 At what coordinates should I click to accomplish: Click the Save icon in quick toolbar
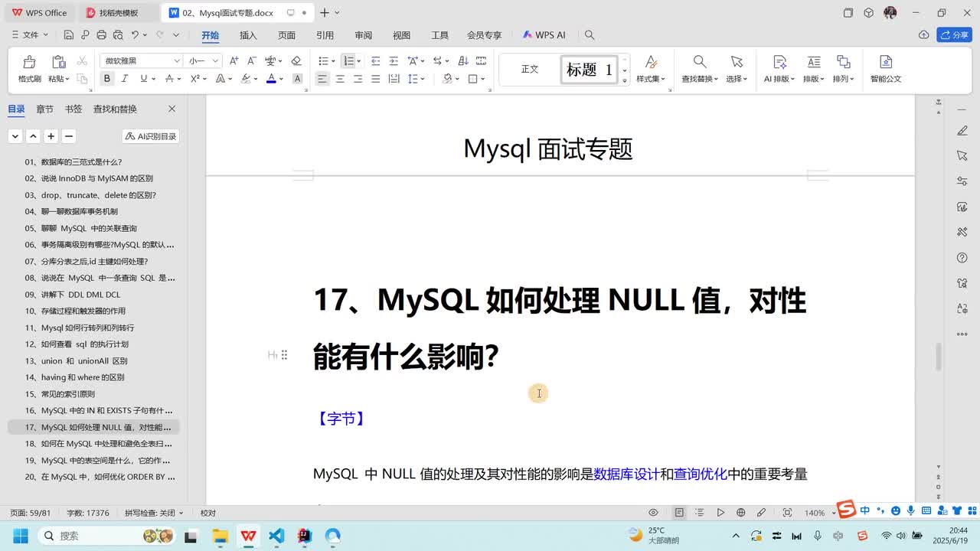pyautogui.click(x=69, y=35)
